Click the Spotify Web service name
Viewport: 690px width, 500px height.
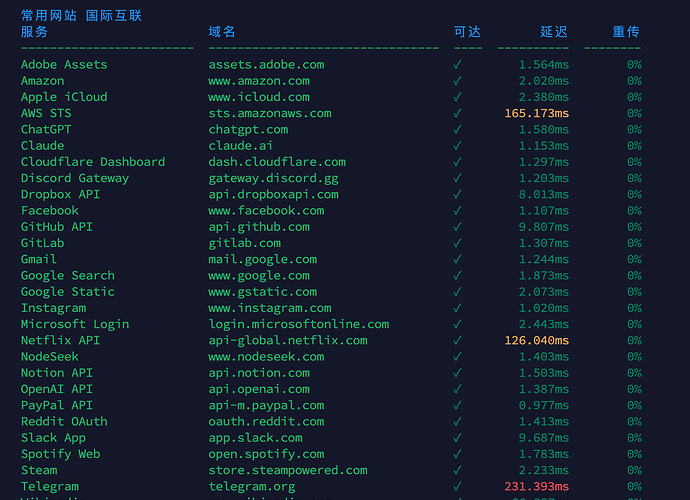tap(60, 455)
